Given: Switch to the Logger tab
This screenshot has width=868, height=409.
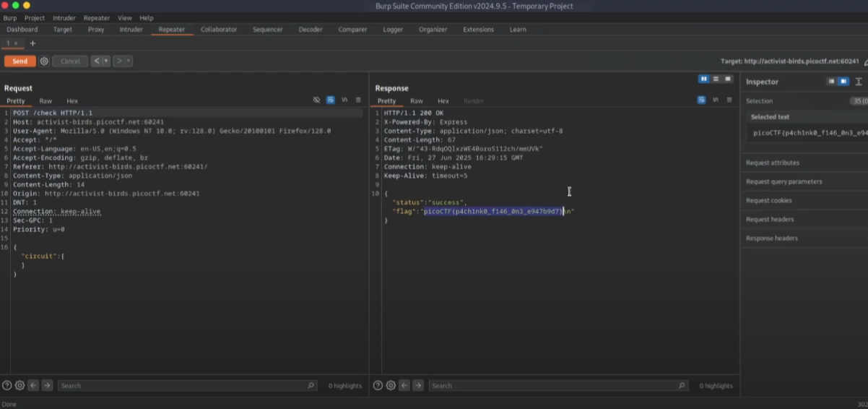Looking at the screenshot, I should coord(393,30).
